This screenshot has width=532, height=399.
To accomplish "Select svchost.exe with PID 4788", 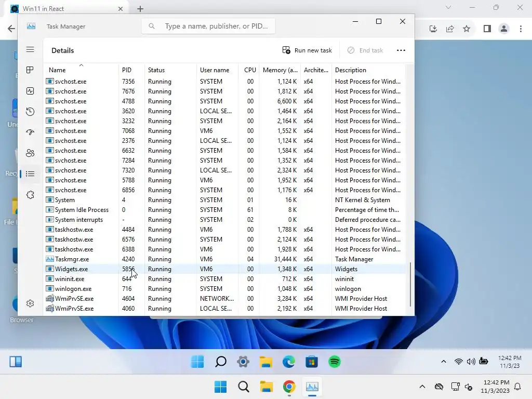I will tap(224, 101).
